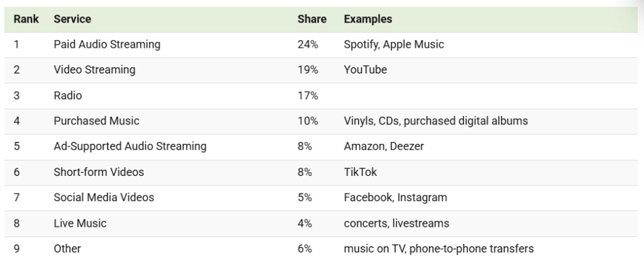Click the 24% share value
644x279 pixels.
[308, 45]
